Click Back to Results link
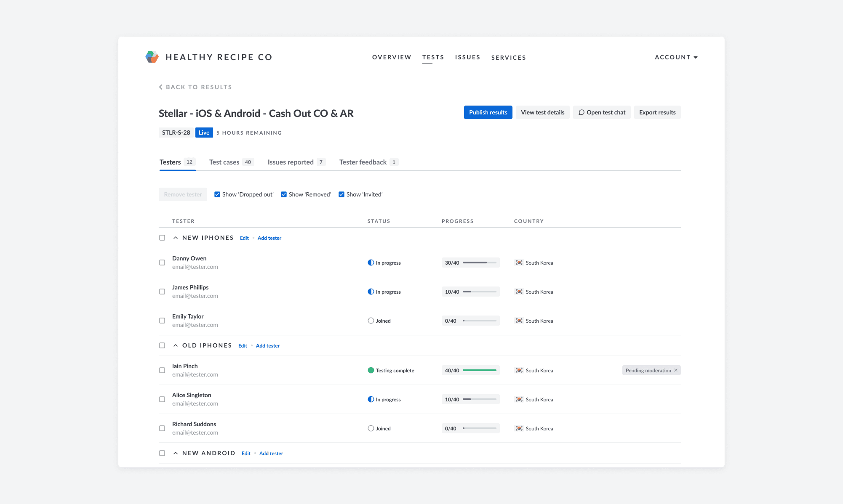This screenshot has height=504, width=843. pyautogui.click(x=195, y=87)
